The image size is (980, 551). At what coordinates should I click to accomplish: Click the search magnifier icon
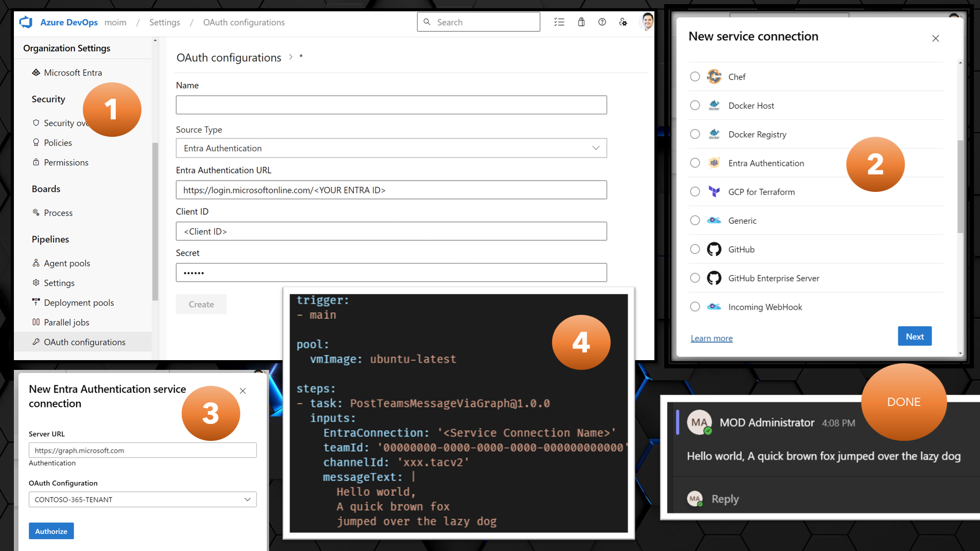pos(427,22)
